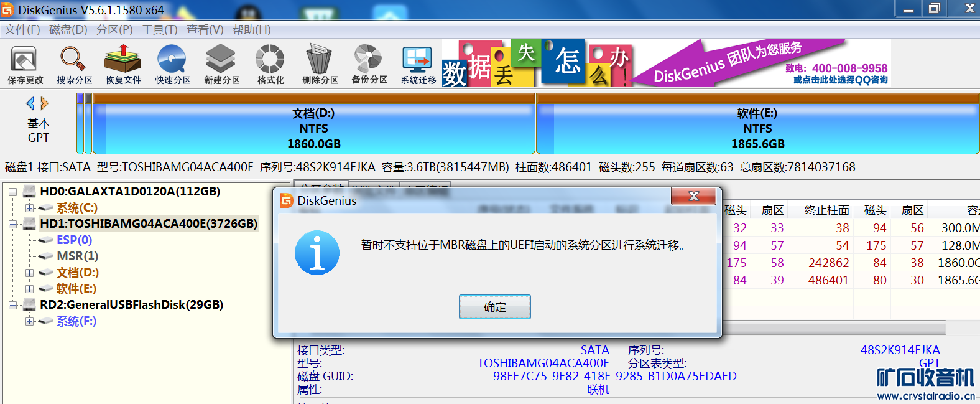This screenshot has height=404, width=980.
Task: Select 系统(C:) in the disk tree
Action: pos(77,208)
